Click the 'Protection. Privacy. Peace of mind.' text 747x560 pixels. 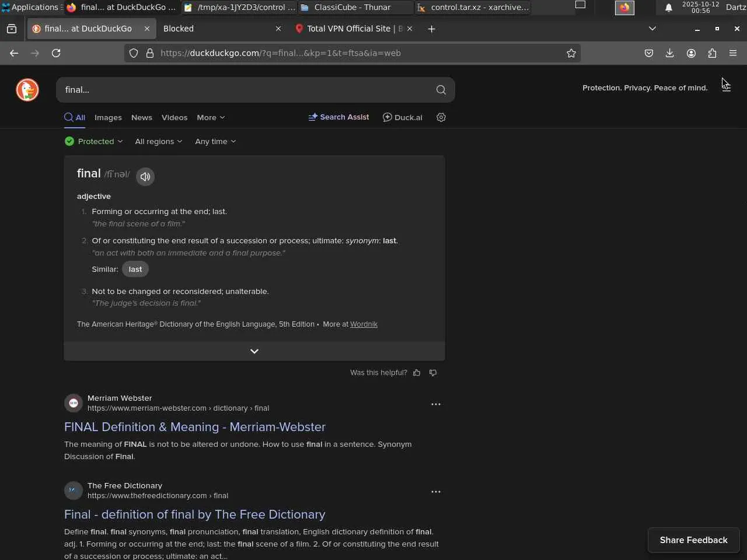tap(645, 88)
